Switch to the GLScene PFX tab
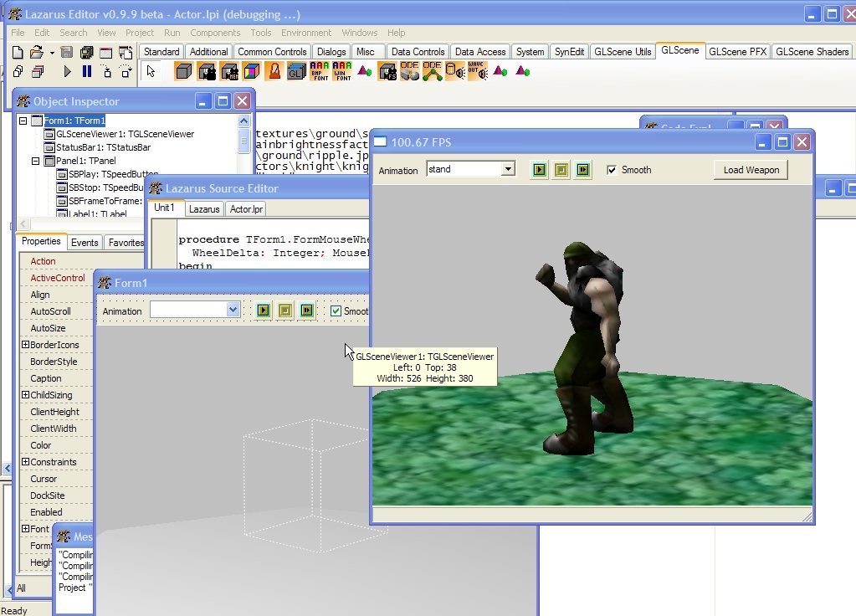 click(x=737, y=52)
